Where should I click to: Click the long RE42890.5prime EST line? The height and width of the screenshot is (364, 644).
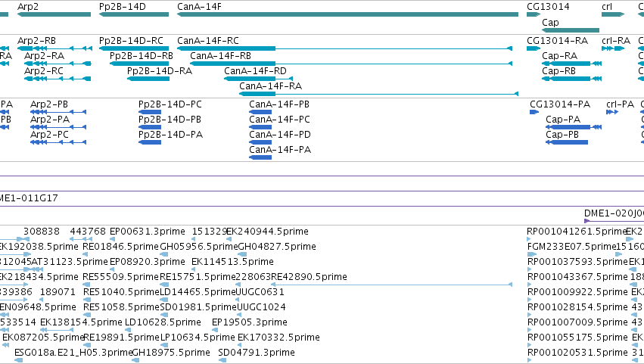[391, 285]
